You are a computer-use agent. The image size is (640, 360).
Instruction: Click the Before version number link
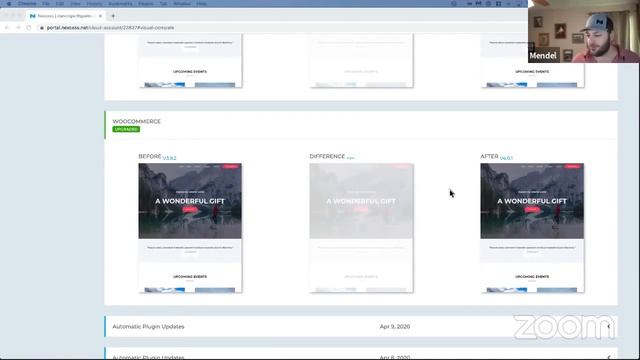(169, 158)
